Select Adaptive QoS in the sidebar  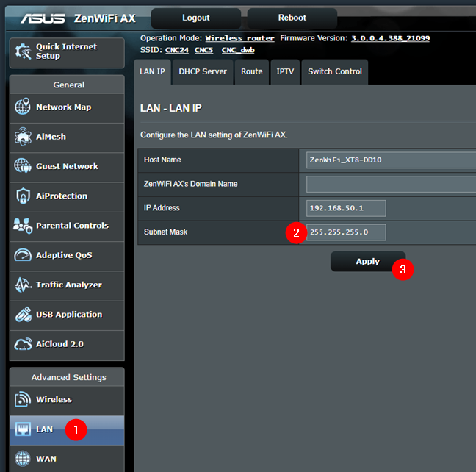67,256
